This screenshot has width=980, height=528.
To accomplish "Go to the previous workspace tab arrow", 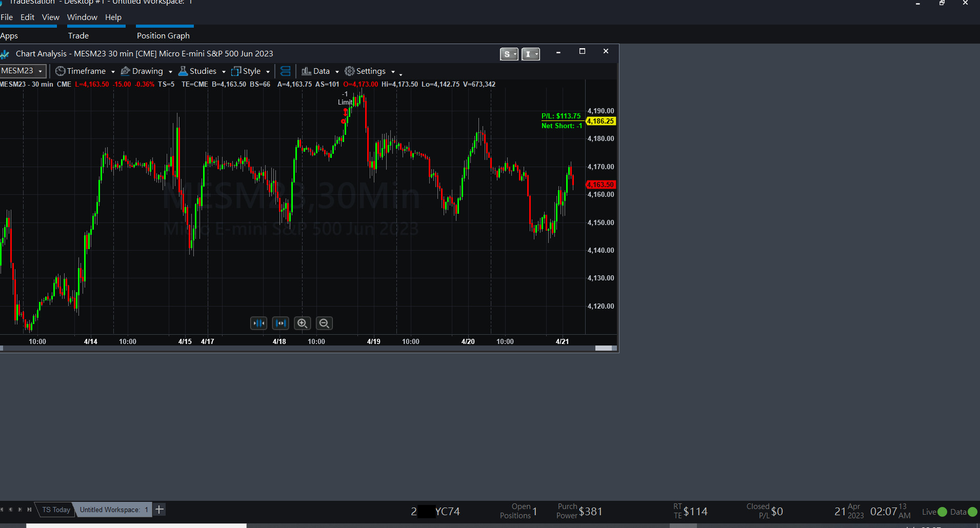I will tap(11, 510).
